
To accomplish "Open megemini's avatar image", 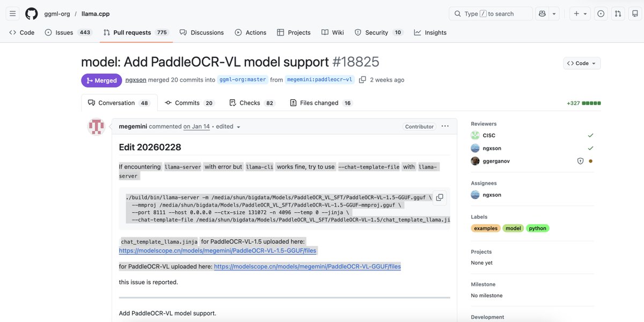I will click(x=96, y=127).
